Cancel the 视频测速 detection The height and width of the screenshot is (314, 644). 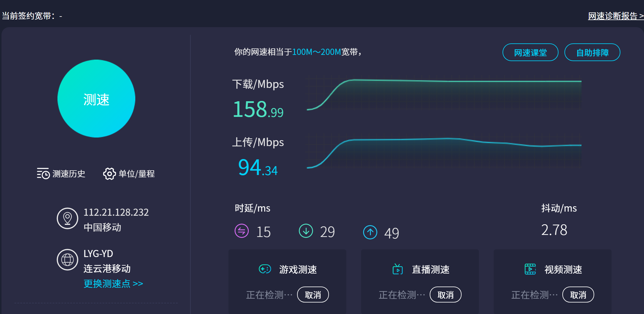(x=578, y=295)
